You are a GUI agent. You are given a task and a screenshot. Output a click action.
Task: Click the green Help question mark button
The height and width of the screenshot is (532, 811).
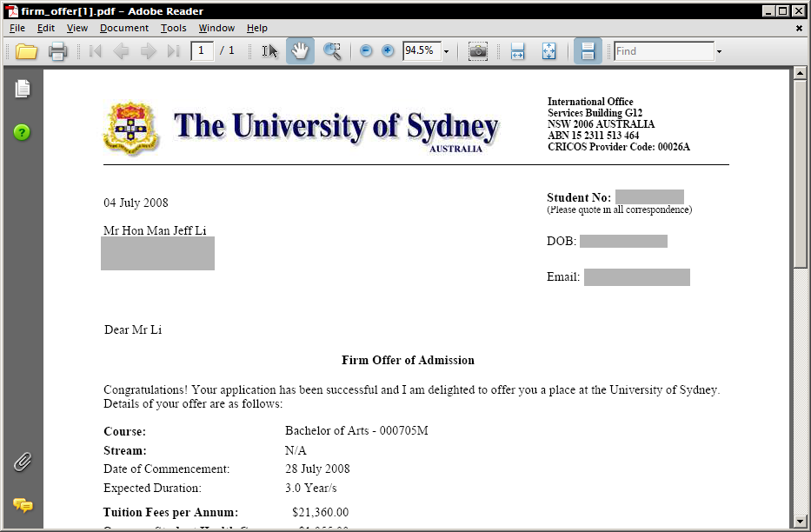pos(23,132)
